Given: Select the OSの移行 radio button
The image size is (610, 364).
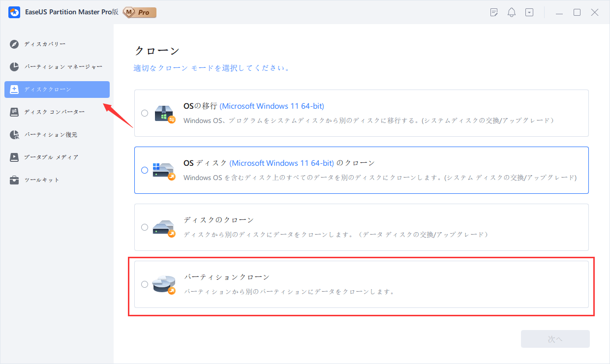Looking at the screenshot, I should click(x=144, y=113).
